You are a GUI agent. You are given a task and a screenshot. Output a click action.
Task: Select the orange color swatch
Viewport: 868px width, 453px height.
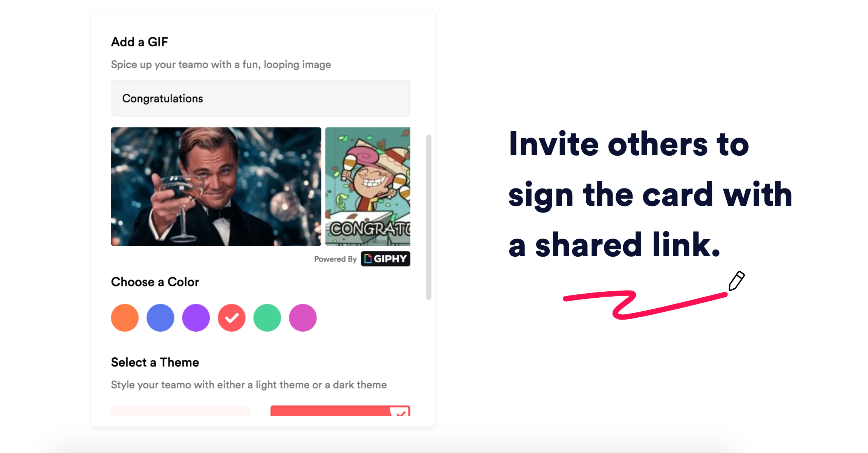pyautogui.click(x=125, y=318)
